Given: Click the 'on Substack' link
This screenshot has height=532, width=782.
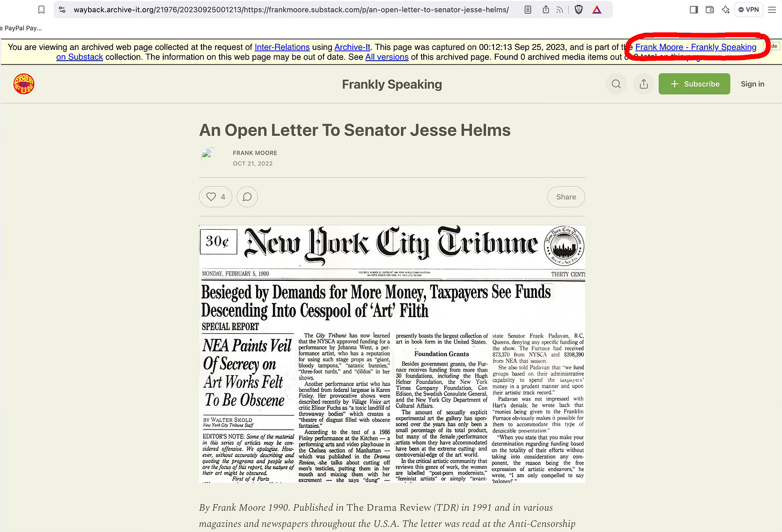Looking at the screenshot, I should (79, 57).
